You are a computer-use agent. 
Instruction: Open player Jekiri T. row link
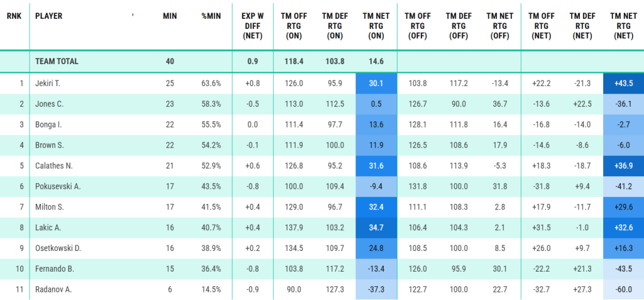48,83
